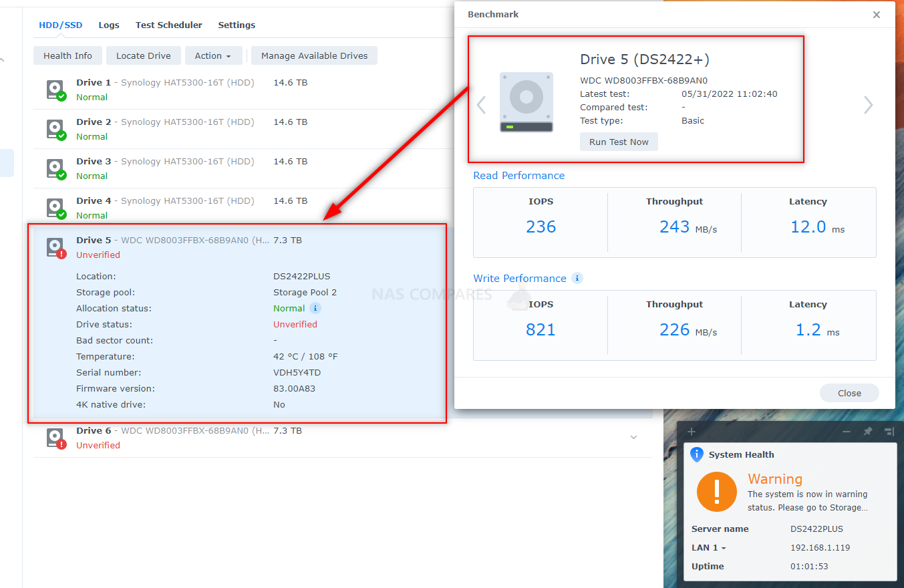Click the info icon beside Allocation status Normal

tap(315, 308)
